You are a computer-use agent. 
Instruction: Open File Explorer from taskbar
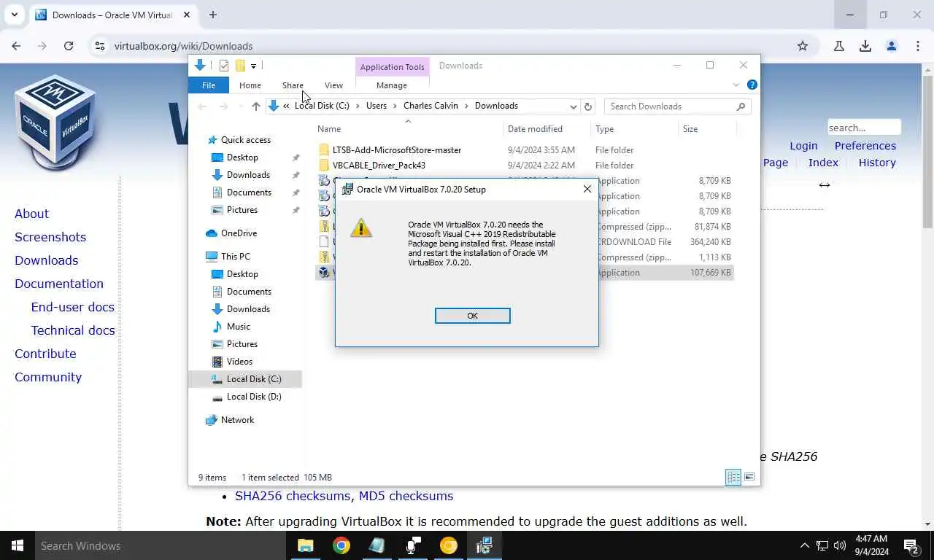click(305, 545)
